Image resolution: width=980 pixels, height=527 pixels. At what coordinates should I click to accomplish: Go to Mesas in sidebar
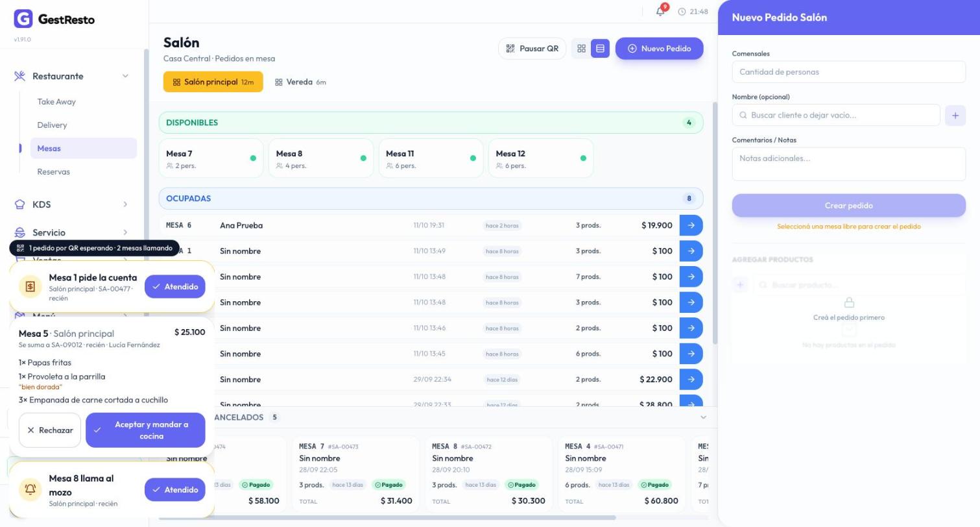pyautogui.click(x=84, y=148)
